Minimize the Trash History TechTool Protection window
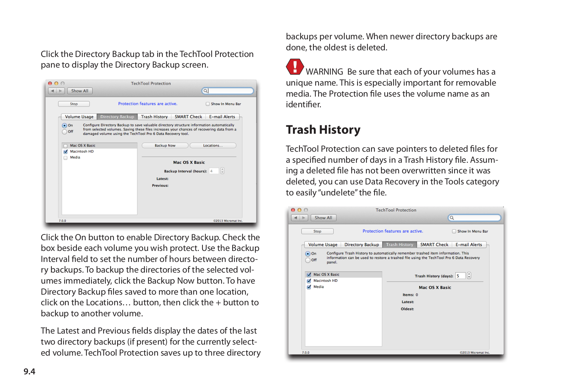The height and width of the screenshot is (392, 588). [300, 210]
